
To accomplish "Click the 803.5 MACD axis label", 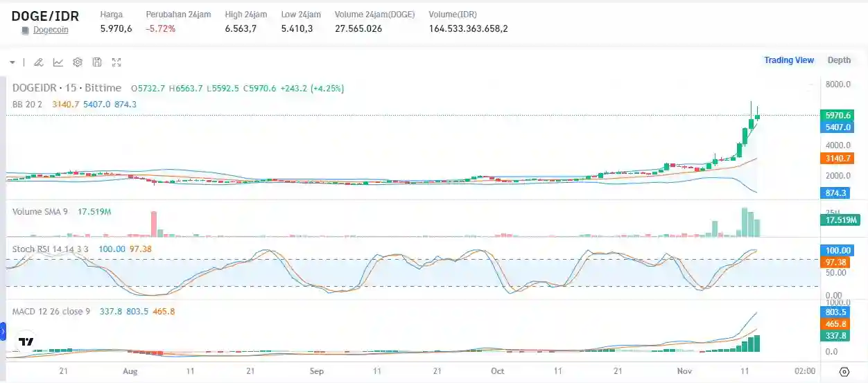I will pyautogui.click(x=835, y=312).
